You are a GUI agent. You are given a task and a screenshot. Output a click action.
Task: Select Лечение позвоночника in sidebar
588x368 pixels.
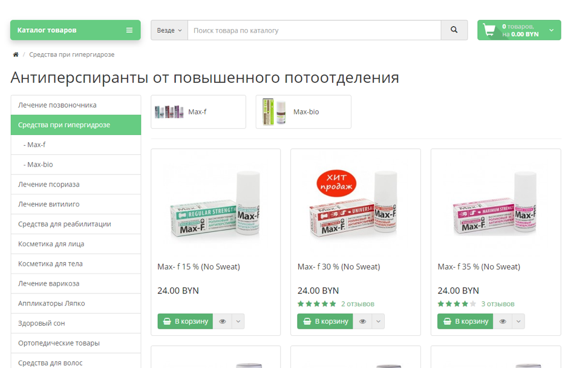[x=76, y=105]
